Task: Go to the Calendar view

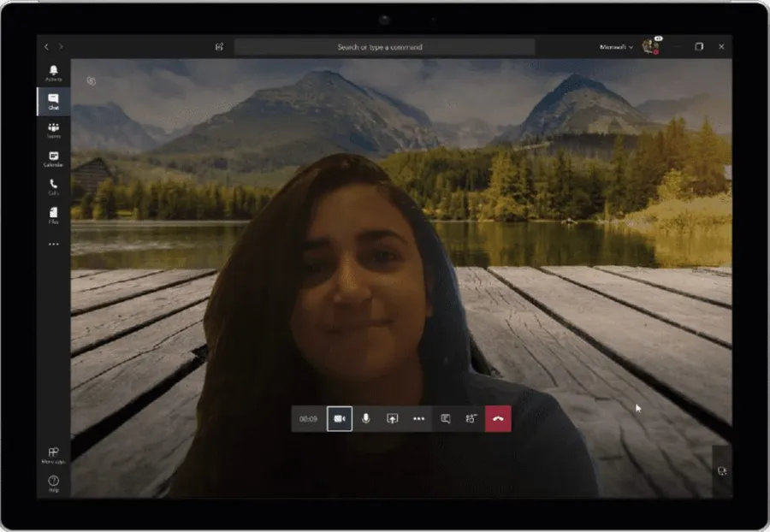Action: click(x=54, y=159)
